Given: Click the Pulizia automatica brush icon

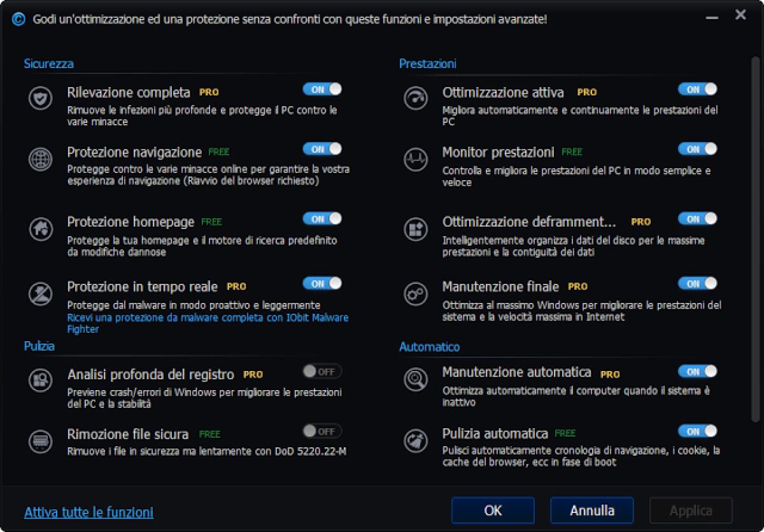Looking at the screenshot, I should tap(416, 440).
